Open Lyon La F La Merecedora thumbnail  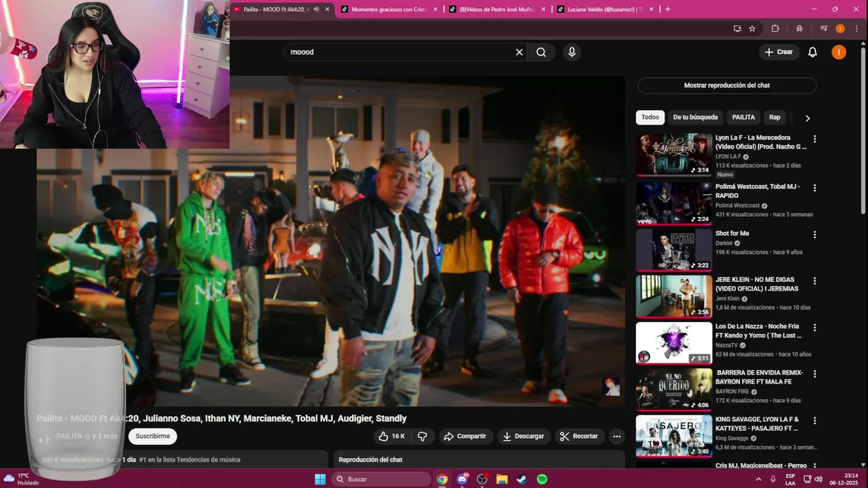tap(674, 155)
